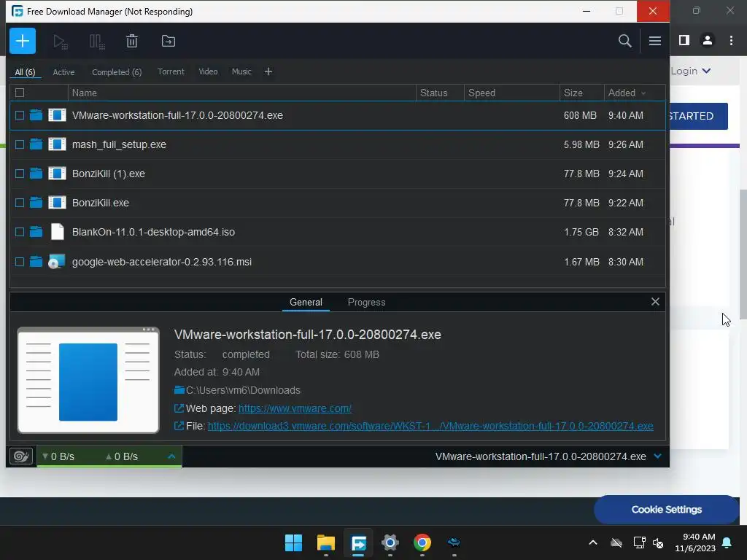Delete selected downloads with trash icon
747x560 pixels.
[132, 41]
